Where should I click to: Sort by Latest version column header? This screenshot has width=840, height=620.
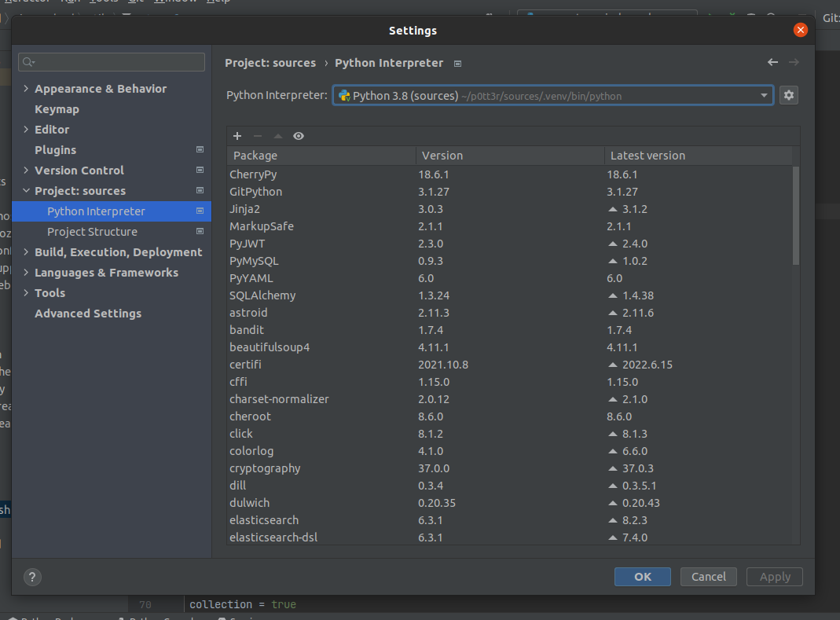699,156
